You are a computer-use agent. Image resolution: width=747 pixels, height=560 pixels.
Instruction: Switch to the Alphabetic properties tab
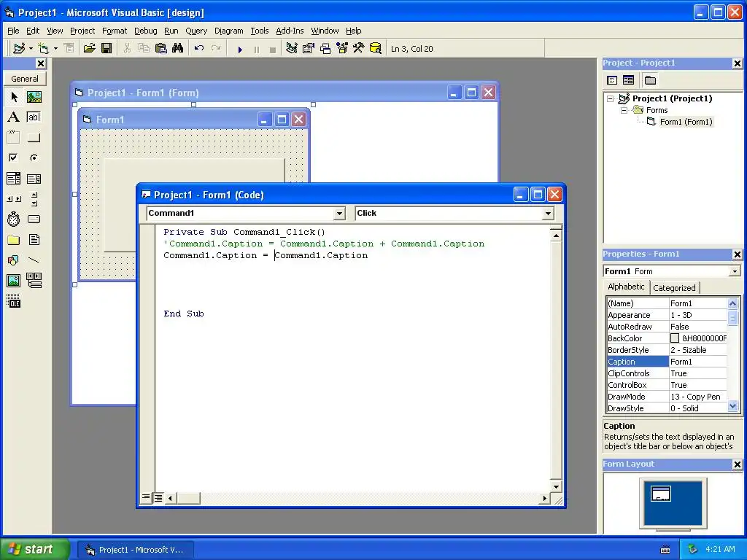pos(626,287)
